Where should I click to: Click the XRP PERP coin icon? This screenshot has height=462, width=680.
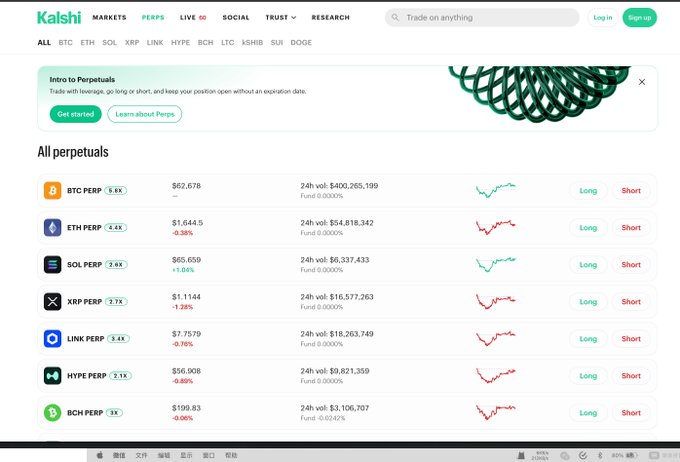click(52, 301)
